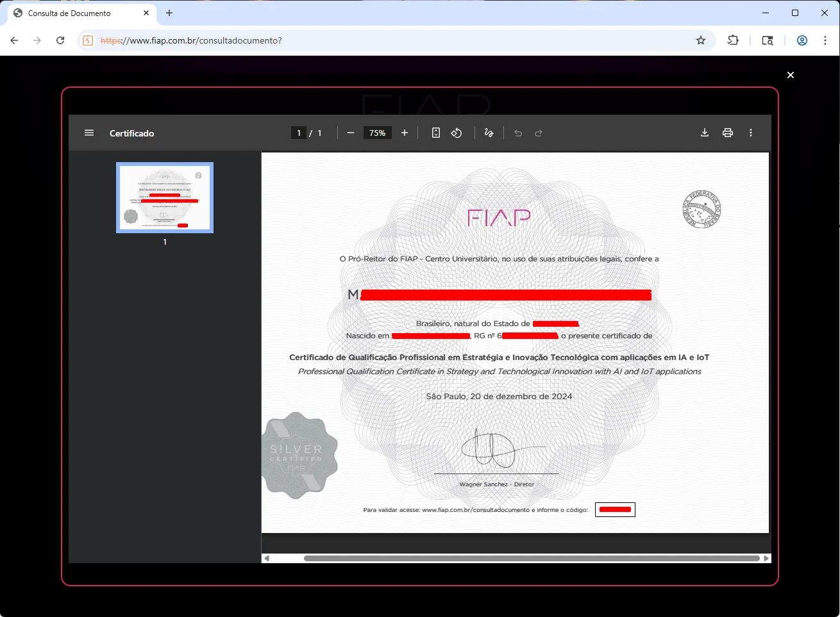Image resolution: width=840 pixels, height=617 pixels.
Task: Activate the draw annotation tool
Action: [489, 133]
